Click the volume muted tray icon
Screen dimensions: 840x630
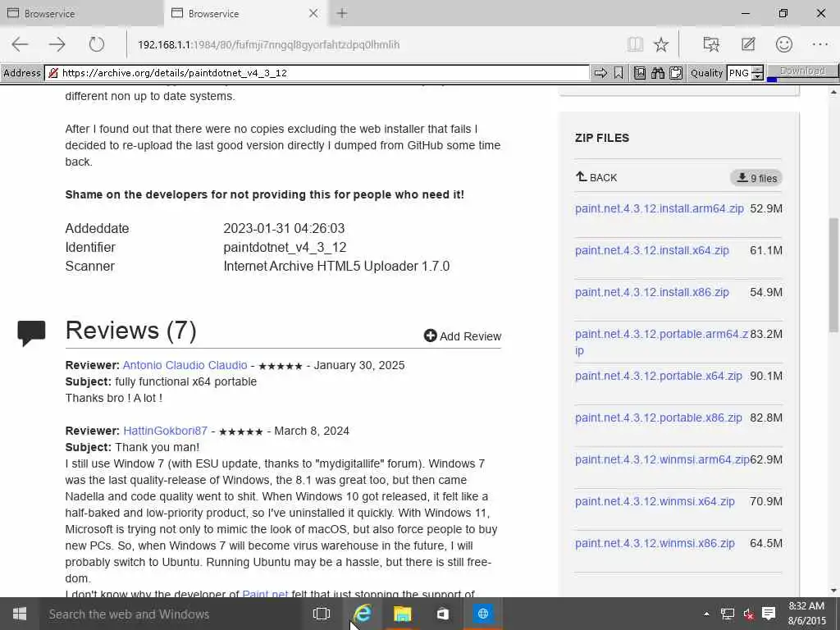coord(748,614)
